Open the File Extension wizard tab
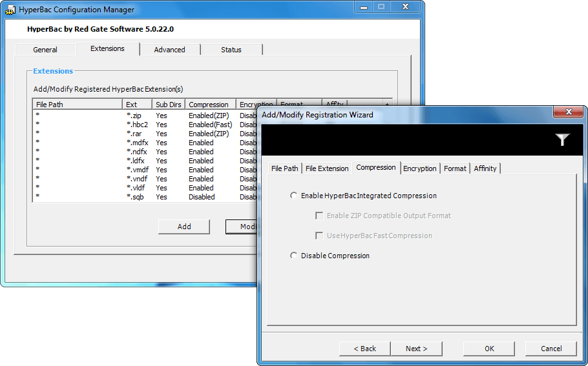This screenshot has width=588, height=366. pos(327,168)
